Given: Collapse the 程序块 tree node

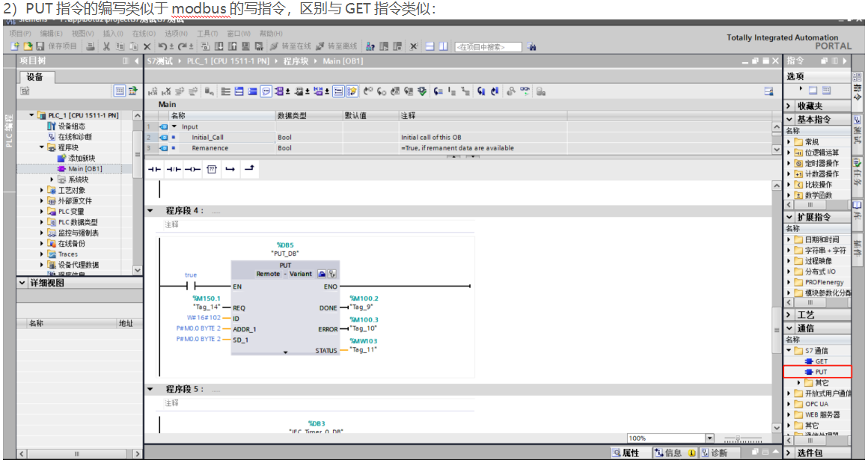Looking at the screenshot, I should click(x=41, y=147).
